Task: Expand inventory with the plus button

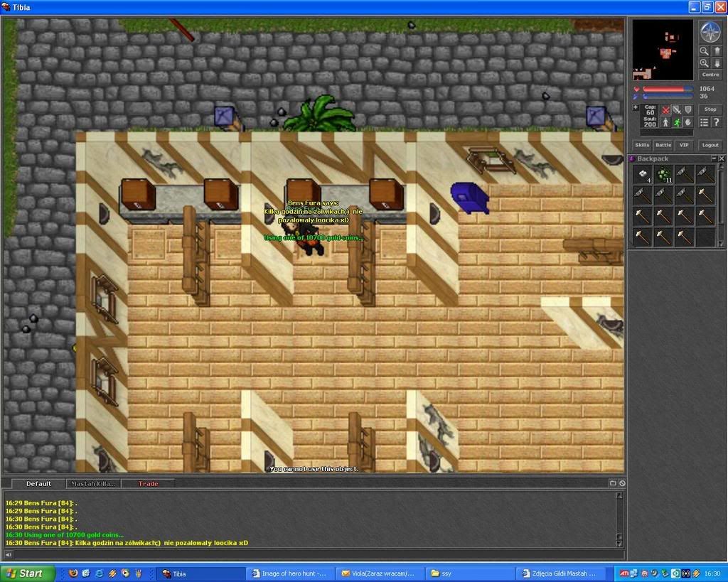Action: tap(636, 108)
